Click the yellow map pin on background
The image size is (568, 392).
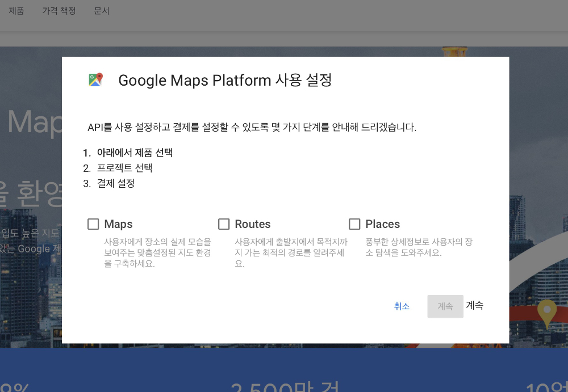[x=547, y=314]
